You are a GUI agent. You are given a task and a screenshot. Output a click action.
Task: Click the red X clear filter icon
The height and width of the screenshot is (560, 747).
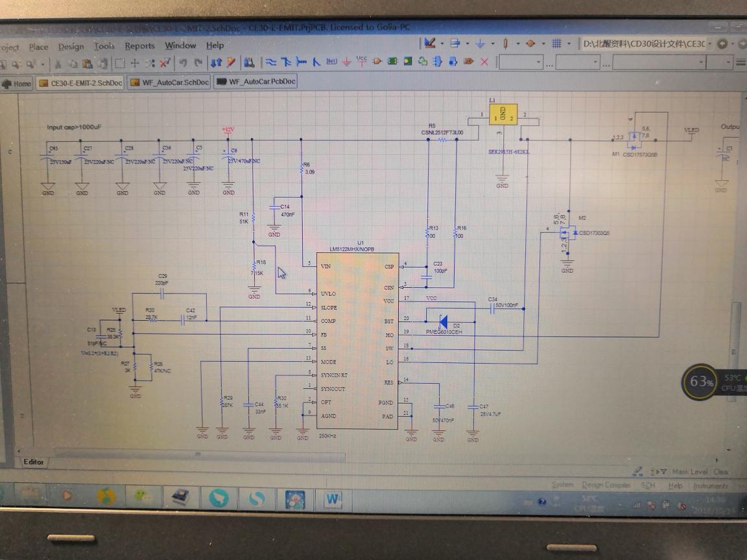tap(165, 62)
